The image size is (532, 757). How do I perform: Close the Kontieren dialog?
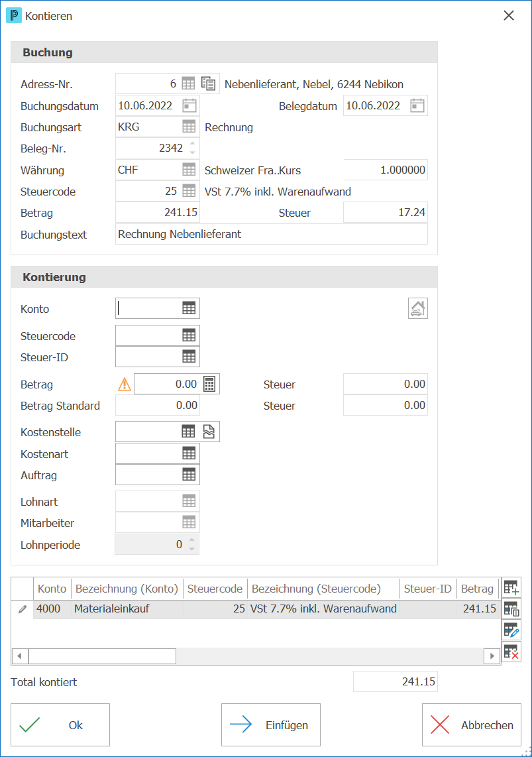coord(509,15)
